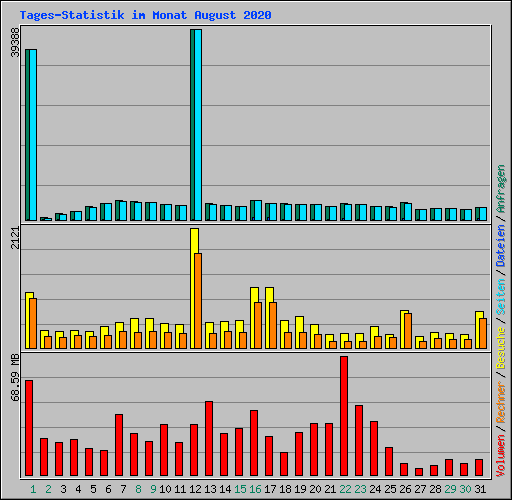Click the day 31 label on the x-axis
512x500 pixels.
[480, 489]
